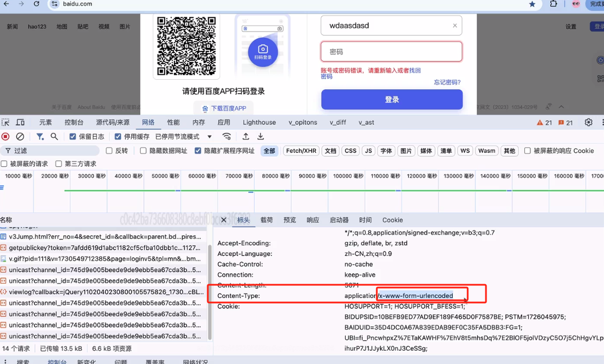The width and height of the screenshot is (604, 364).
Task: Select v3Jump.html request row
Action: click(103, 237)
